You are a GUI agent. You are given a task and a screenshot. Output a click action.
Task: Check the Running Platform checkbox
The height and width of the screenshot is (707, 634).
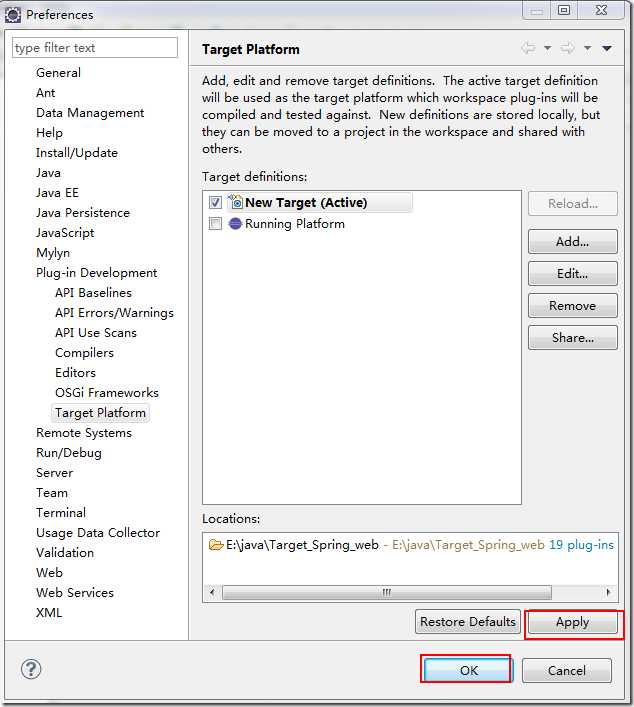[216, 224]
